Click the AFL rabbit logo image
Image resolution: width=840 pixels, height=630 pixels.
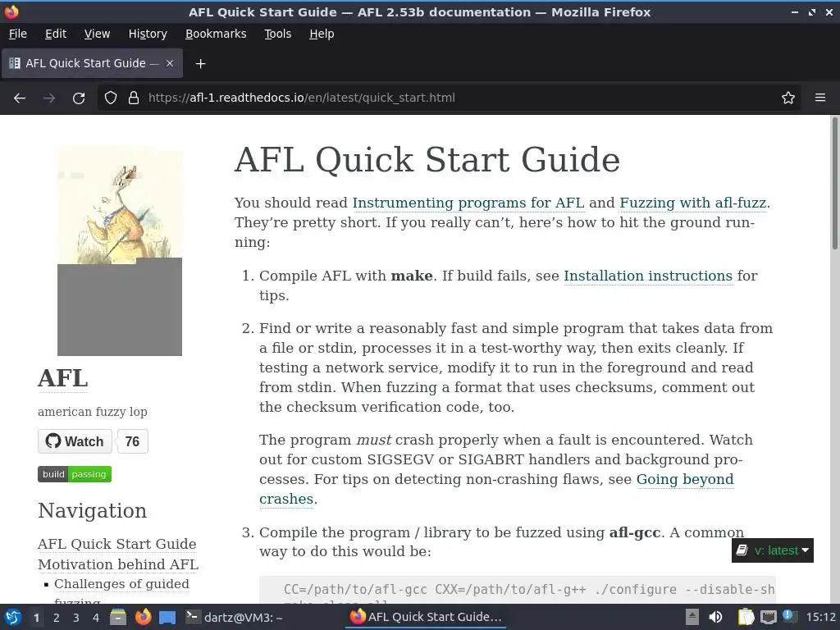point(120,251)
